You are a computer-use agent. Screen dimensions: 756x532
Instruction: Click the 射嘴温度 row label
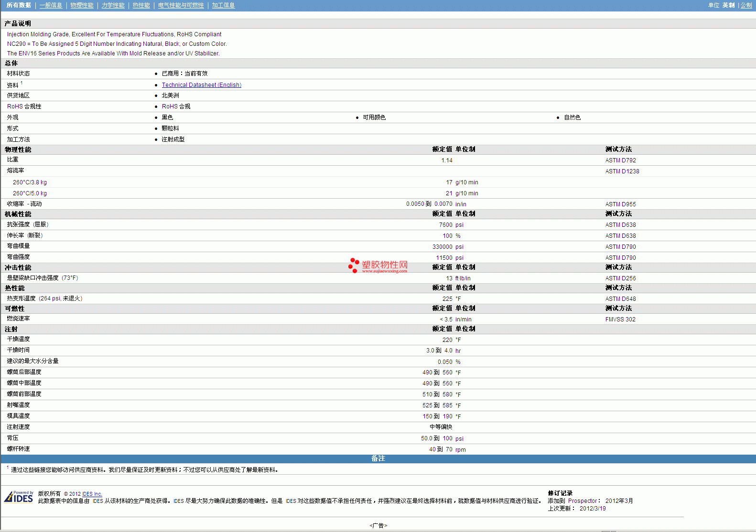(x=18, y=405)
